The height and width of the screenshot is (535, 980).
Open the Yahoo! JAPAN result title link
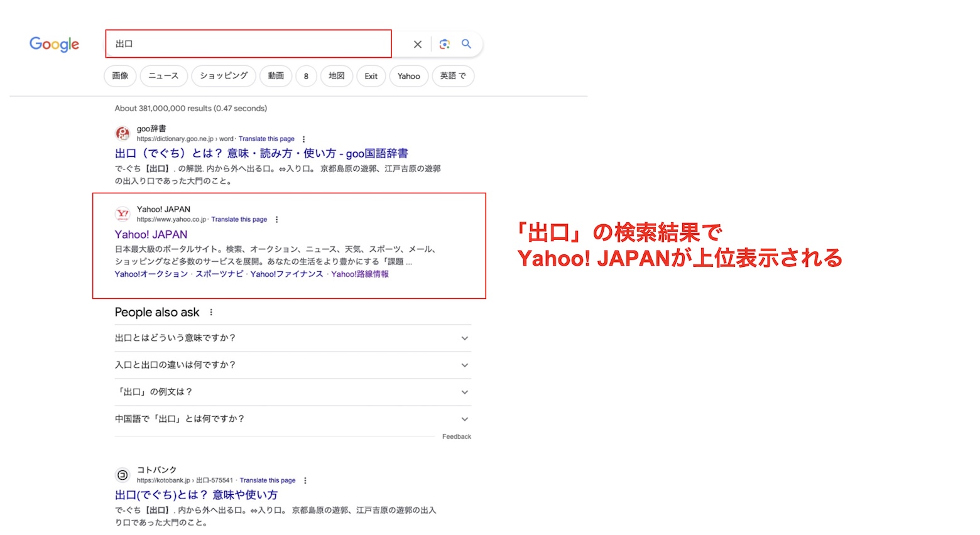pyautogui.click(x=151, y=234)
